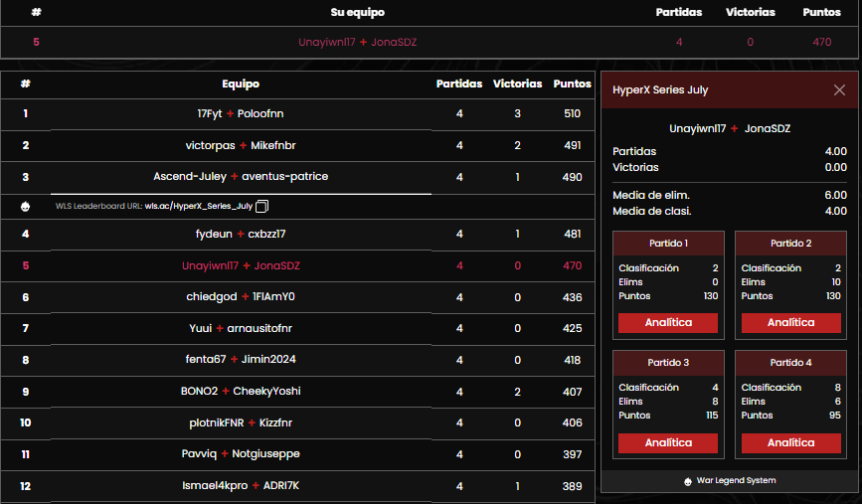The width and height of the screenshot is (862, 504).
Task: Select team row victorpas + Mikefnbr
Action: [297, 146]
